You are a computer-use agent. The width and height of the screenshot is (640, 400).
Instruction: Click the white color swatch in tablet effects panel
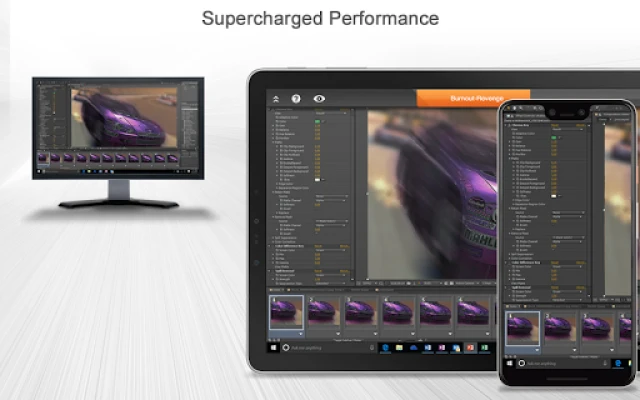pos(318,179)
